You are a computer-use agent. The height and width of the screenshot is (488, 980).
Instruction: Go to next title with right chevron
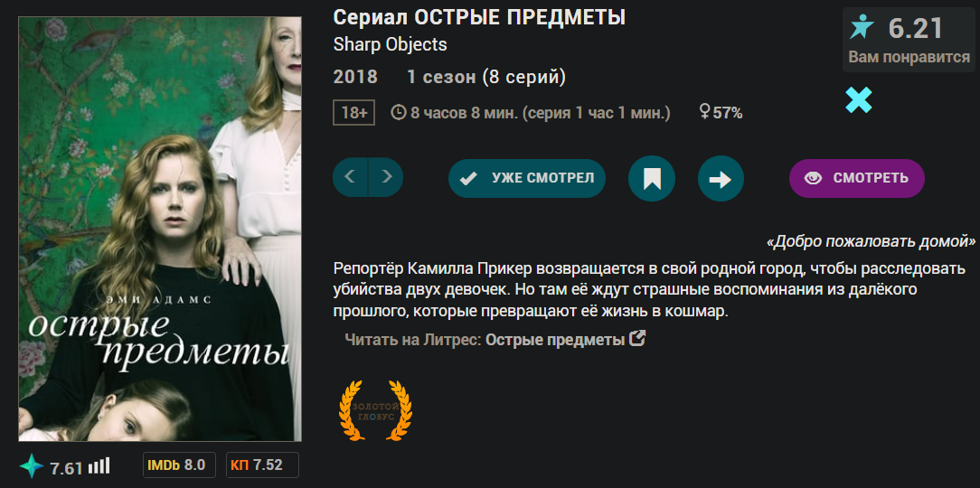[x=386, y=177]
